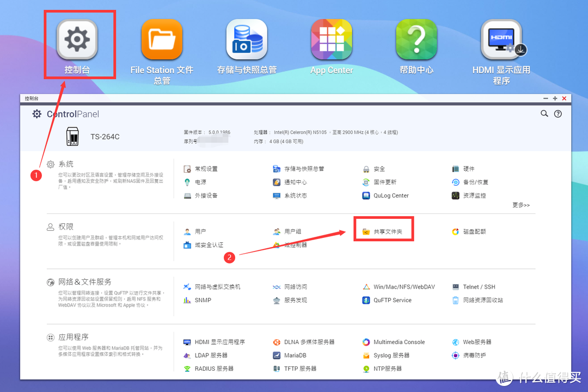Open 存储与快照总管 in system section
The width and height of the screenshot is (588, 392).
pos(298,169)
